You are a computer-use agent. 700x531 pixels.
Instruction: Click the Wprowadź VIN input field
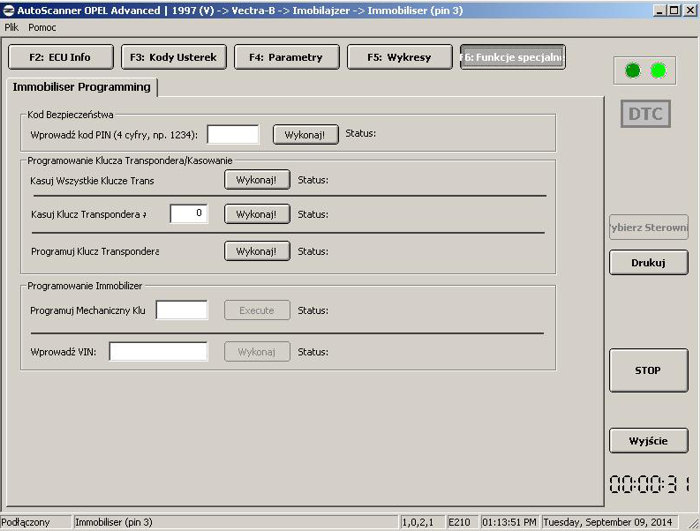click(158, 351)
